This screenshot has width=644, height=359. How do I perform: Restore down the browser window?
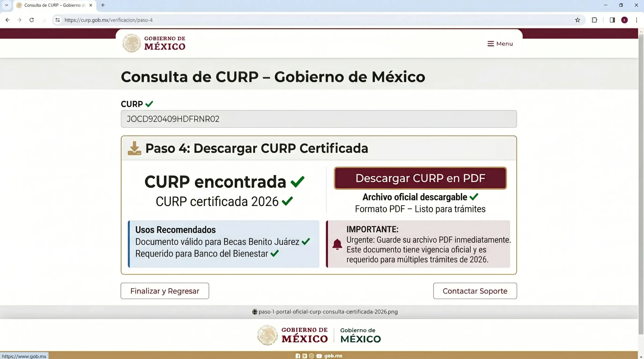point(621,5)
